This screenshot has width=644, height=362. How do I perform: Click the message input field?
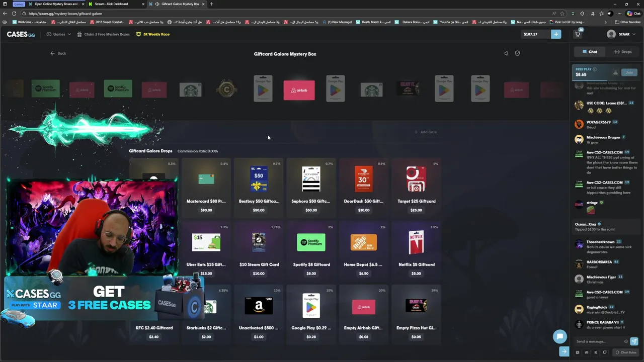pyautogui.click(x=599, y=341)
